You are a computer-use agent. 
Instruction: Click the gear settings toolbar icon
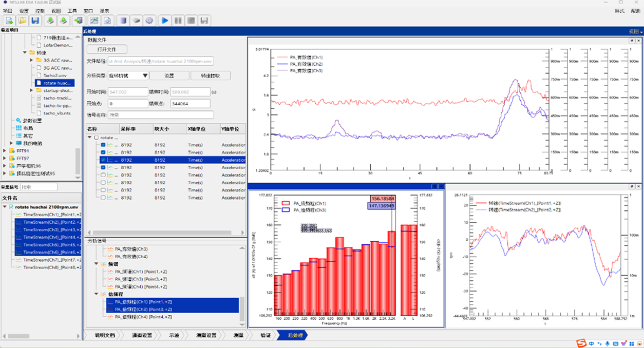(x=149, y=21)
